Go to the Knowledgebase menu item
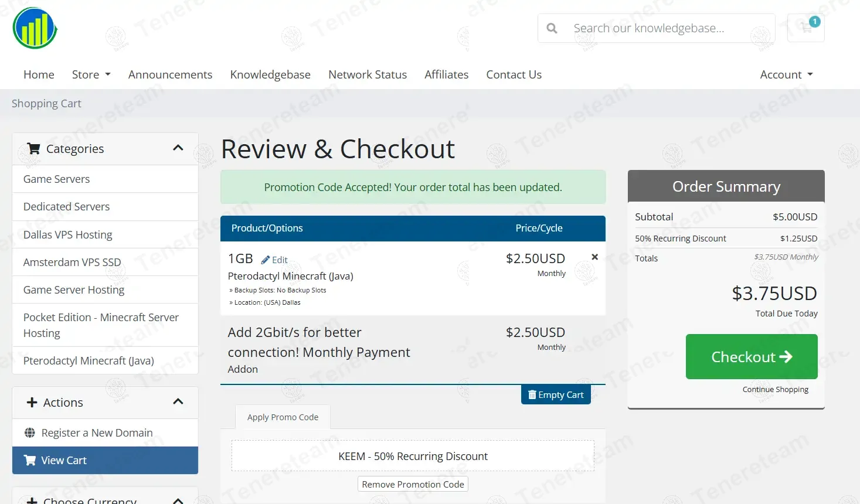Image resolution: width=860 pixels, height=504 pixels. coord(270,74)
